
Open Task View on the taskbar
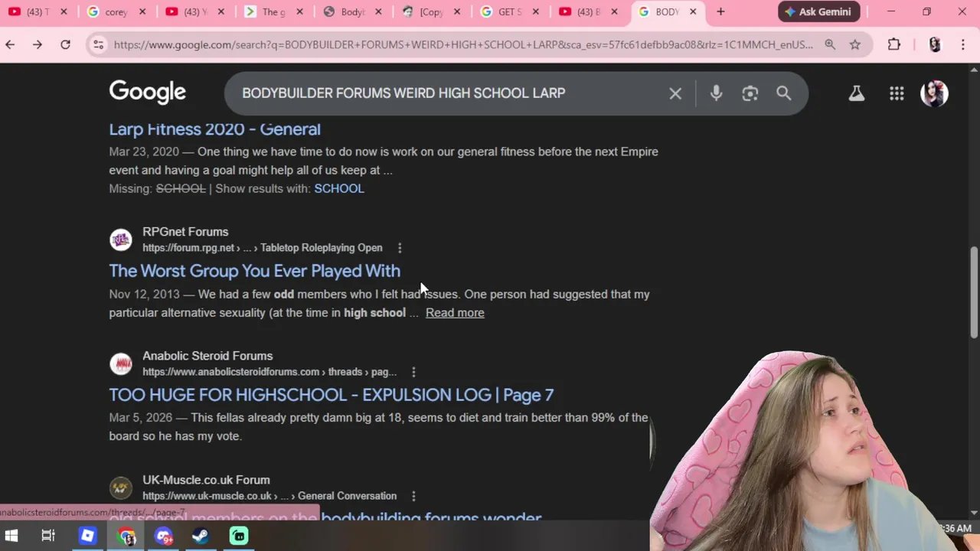tap(48, 536)
